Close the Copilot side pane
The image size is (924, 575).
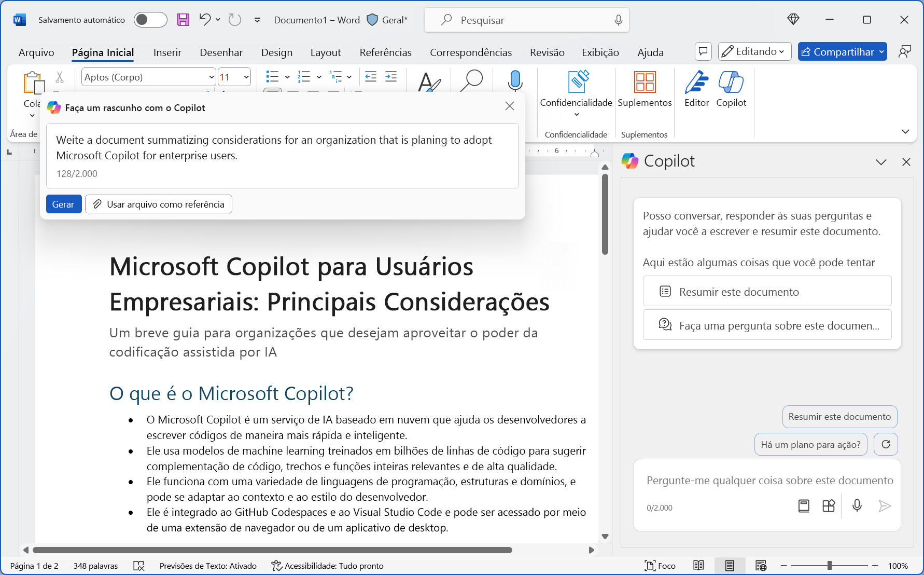tap(906, 162)
